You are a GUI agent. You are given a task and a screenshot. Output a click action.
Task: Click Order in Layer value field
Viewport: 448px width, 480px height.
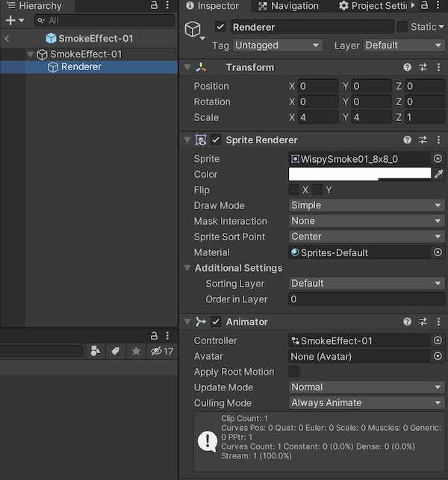coord(367,299)
